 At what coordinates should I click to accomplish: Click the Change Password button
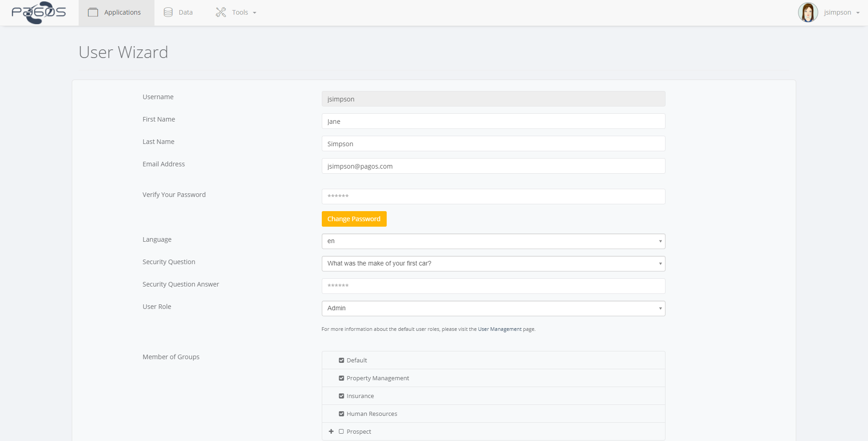coord(354,219)
